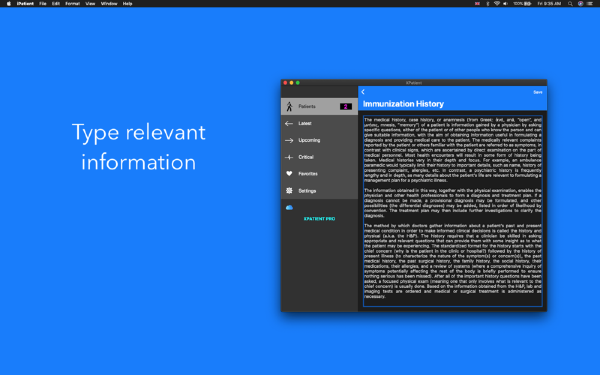The height and width of the screenshot is (375, 600).
Task: Click the heart Favorites icon
Action: coord(289,174)
